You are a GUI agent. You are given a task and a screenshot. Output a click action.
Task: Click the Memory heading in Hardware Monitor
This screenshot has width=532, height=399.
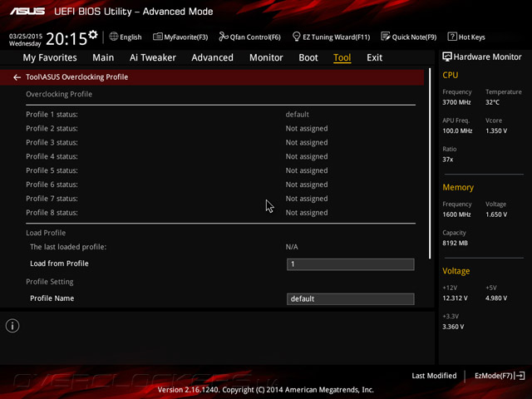458,187
